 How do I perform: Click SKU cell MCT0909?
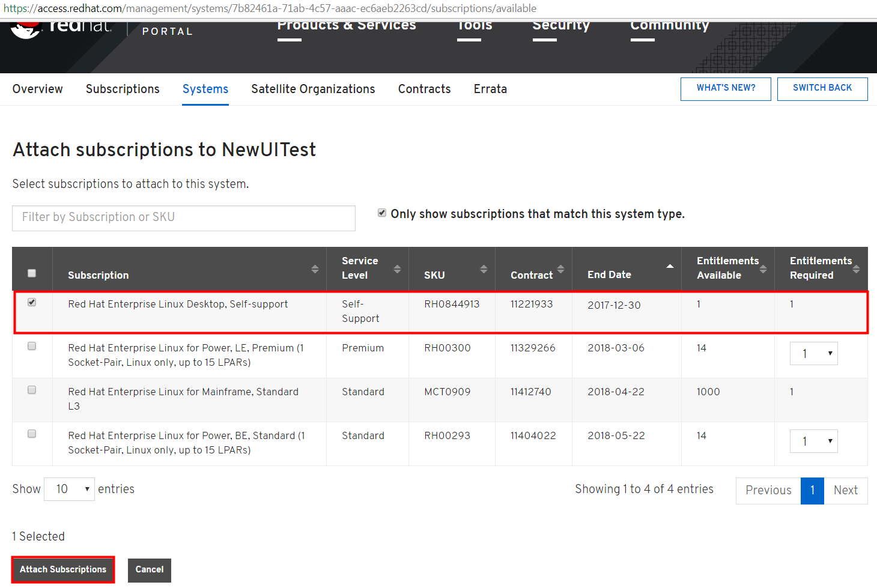pos(448,392)
